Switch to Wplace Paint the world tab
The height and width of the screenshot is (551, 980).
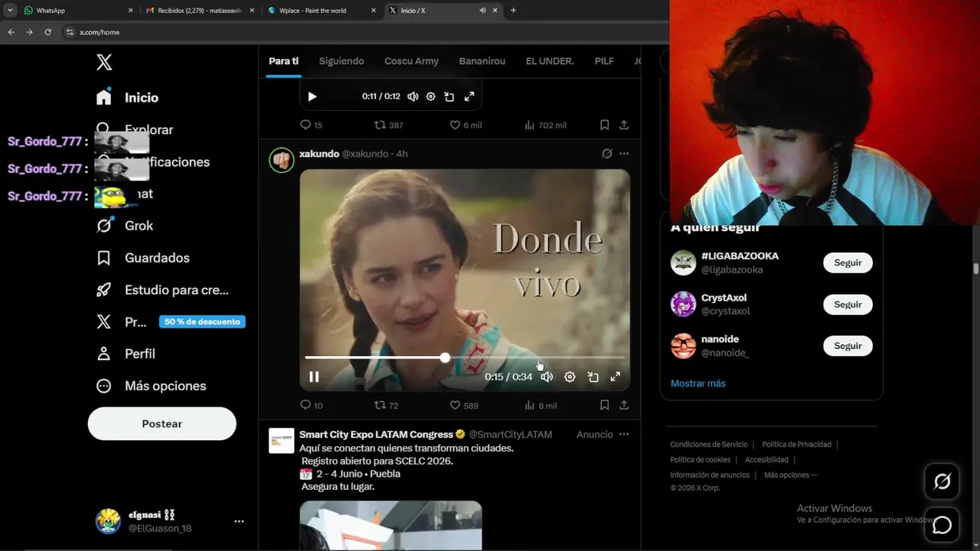(x=322, y=11)
